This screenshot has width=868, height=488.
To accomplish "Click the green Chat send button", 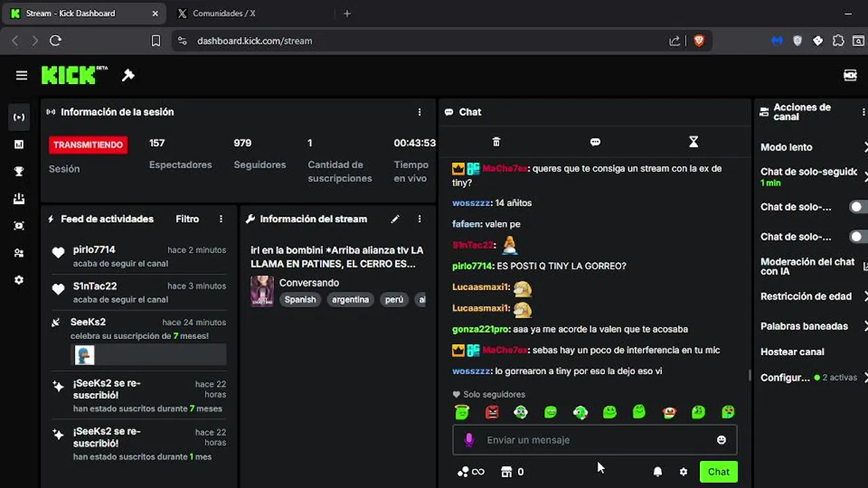I will coord(719,472).
